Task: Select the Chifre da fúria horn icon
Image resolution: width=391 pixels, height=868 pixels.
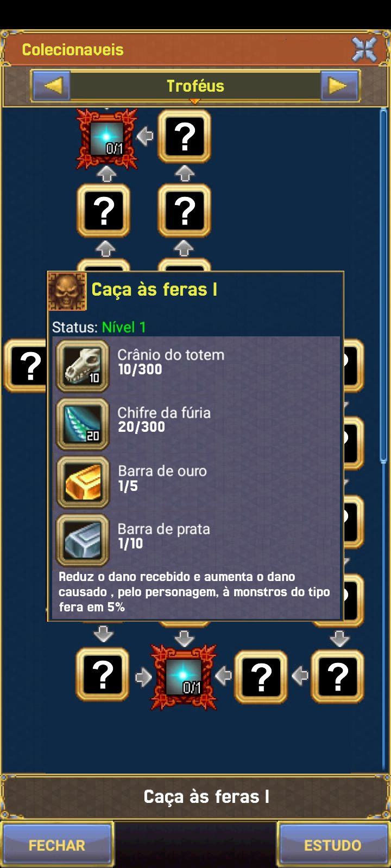Action: [83, 424]
